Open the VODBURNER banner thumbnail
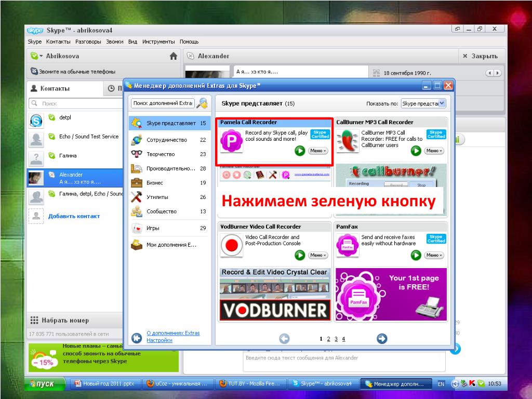Viewport: 532px width, 399px height. (x=275, y=294)
